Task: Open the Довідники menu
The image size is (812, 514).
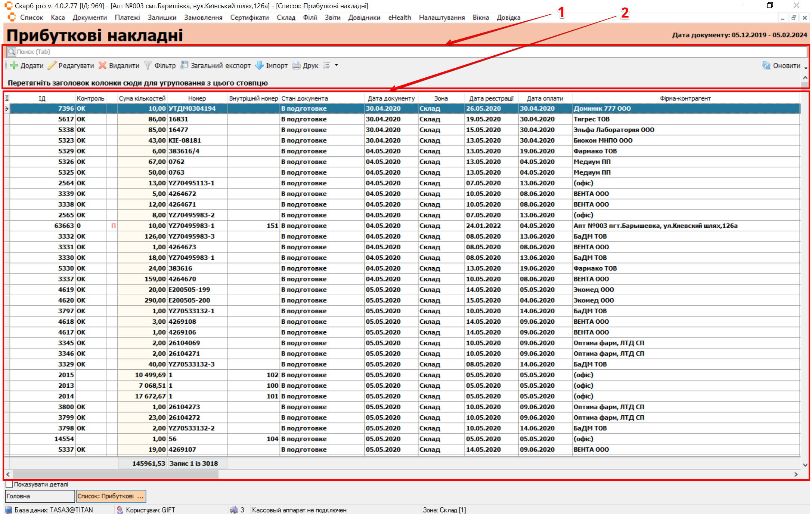Action: pyautogui.click(x=364, y=18)
